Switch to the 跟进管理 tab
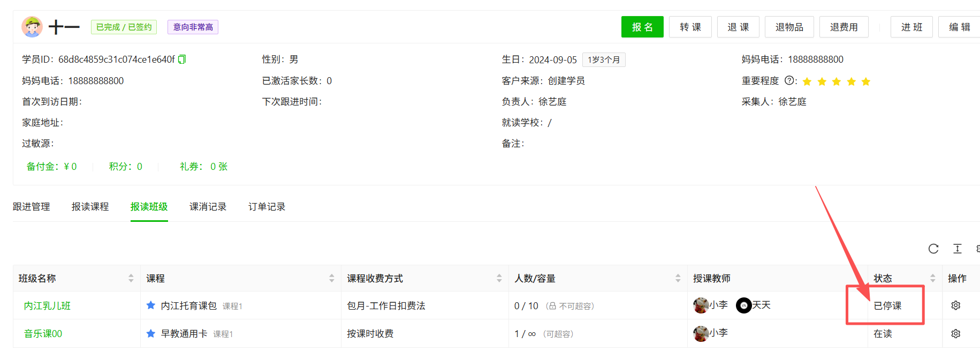980x351 pixels. coord(32,207)
